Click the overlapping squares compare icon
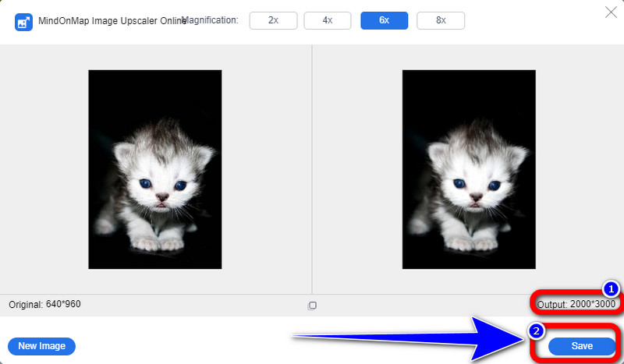624x364 pixels. coord(312,306)
